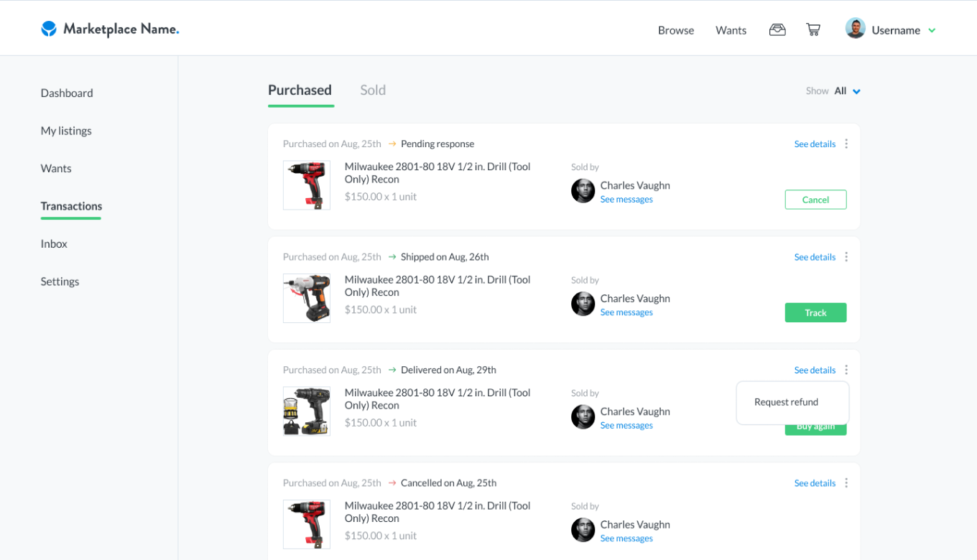The image size is (977, 560).
Task: Click the Marketplace Name. brand text
Action: click(121, 29)
